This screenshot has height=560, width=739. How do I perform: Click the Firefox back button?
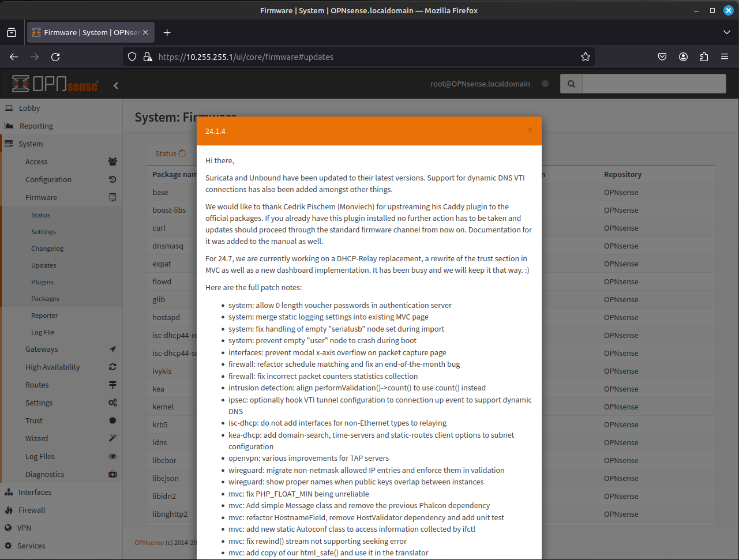tap(14, 57)
